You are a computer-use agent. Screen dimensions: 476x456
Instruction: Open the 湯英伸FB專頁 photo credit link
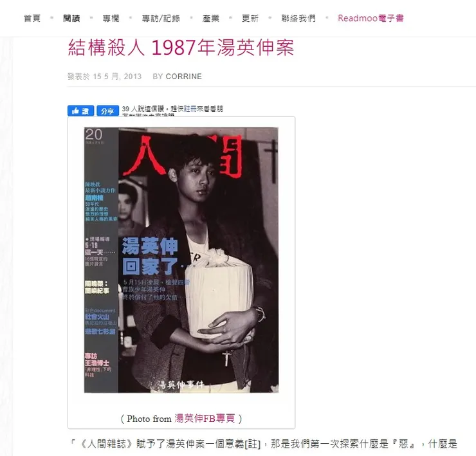(205, 418)
